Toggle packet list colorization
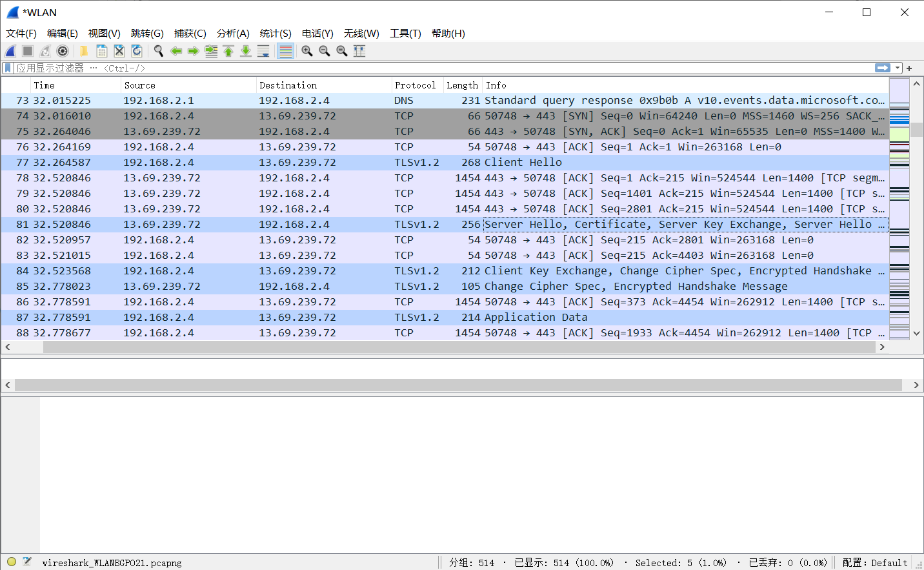This screenshot has height=570, width=924. point(285,51)
